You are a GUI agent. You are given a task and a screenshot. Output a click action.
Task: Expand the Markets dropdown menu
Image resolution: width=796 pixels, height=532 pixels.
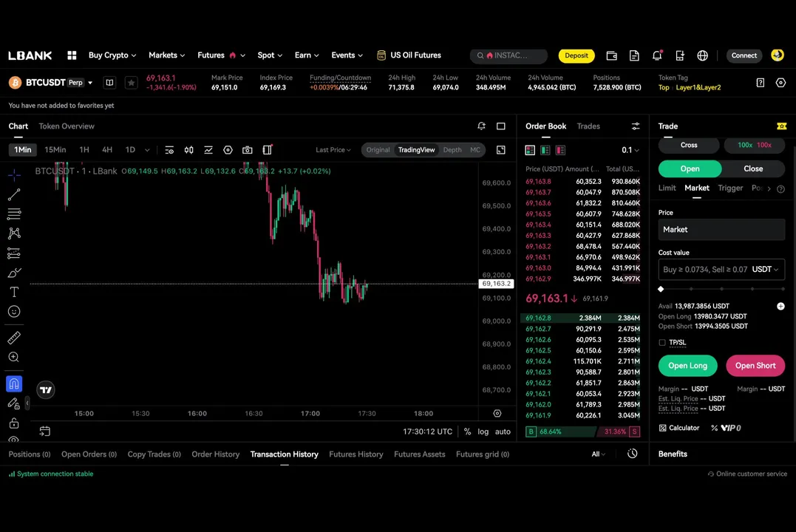coord(166,55)
